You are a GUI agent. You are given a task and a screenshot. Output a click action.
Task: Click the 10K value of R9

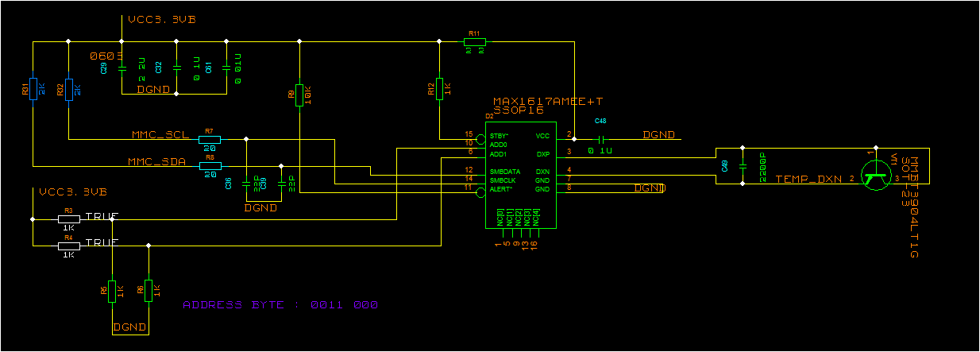tap(309, 97)
